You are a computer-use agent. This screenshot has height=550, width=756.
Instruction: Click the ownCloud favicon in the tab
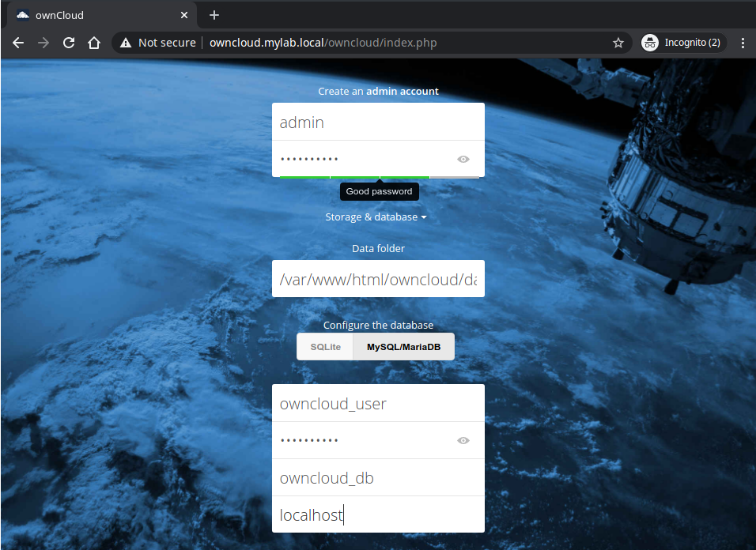coord(23,15)
